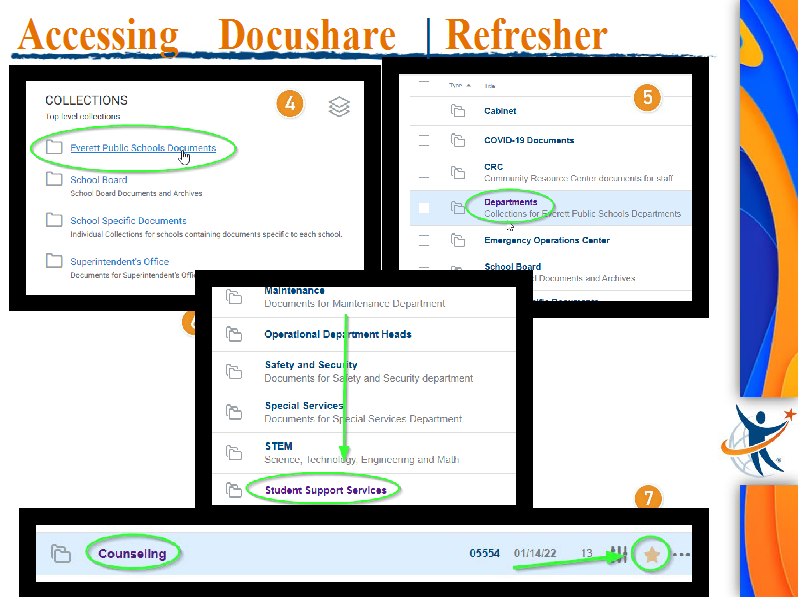The width and height of the screenshot is (800, 600).
Task: Click 'Science, Technology, Engineering and Math' description
Action: point(362,460)
